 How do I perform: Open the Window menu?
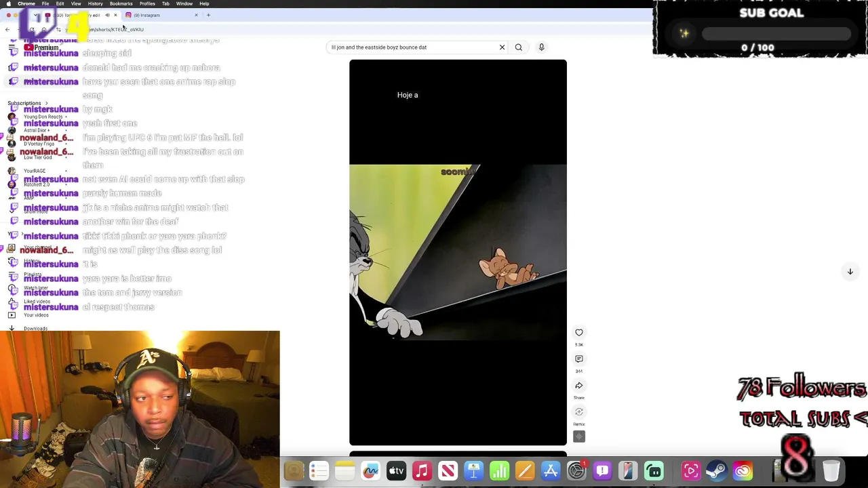tap(184, 3)
